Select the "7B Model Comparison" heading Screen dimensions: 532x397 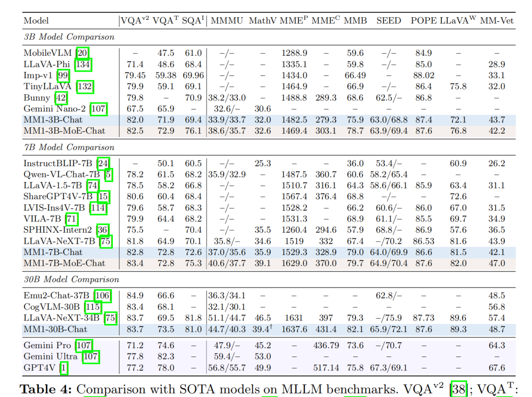point(69,147)
